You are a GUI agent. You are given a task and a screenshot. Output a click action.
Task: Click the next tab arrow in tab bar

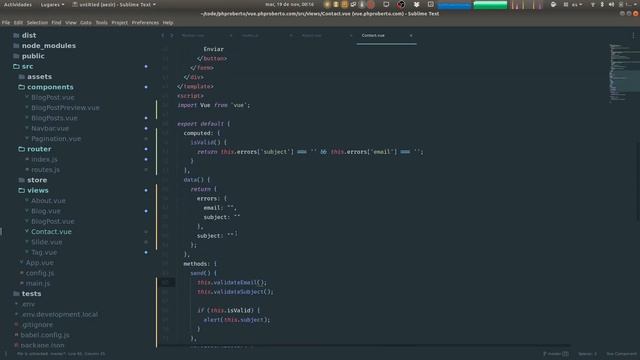point(172,36)
